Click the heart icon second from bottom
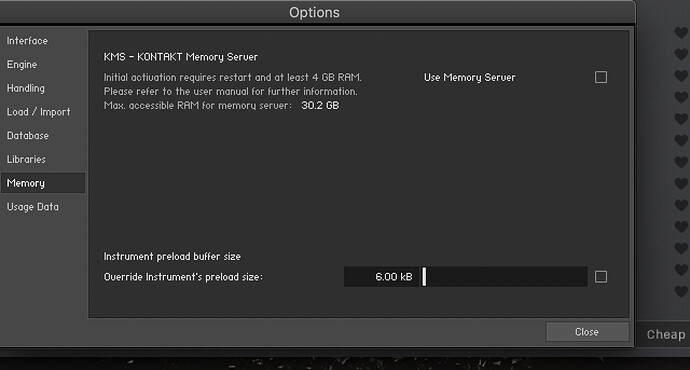This screenshot has height=370, width=690. coord(681,270)
